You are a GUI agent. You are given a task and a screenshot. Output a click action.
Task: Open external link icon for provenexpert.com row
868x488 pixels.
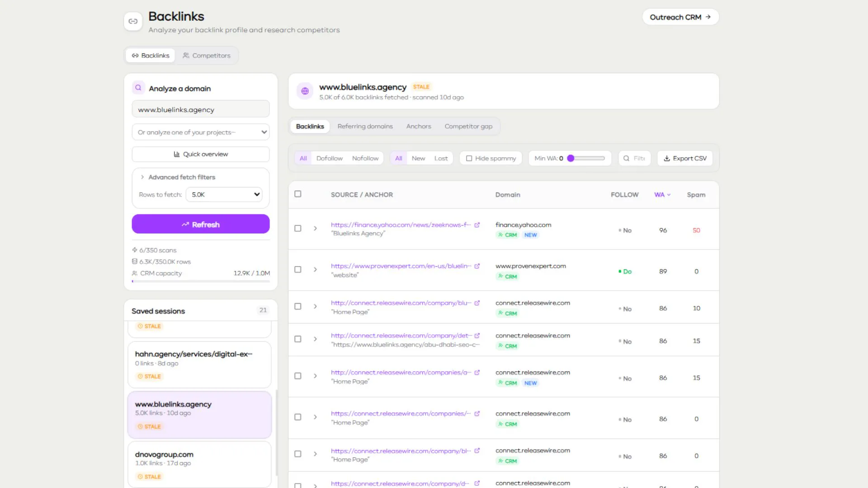click(477, 266)
